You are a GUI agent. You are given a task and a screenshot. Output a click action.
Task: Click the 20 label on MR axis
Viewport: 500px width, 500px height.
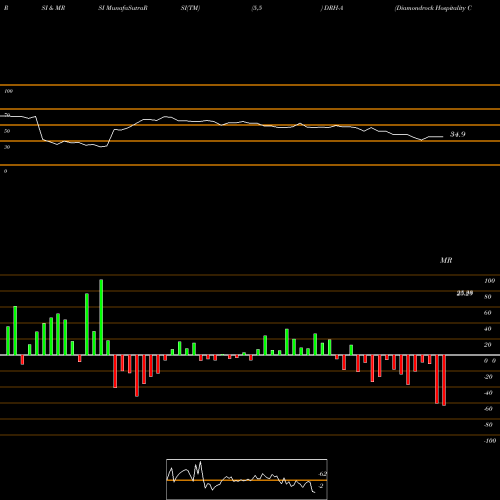pos(488,345)
